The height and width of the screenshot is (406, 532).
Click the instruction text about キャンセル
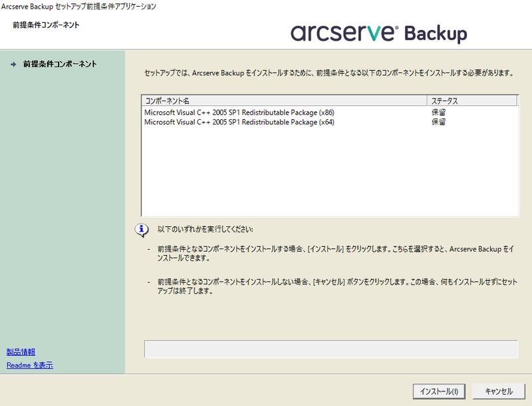326,285
